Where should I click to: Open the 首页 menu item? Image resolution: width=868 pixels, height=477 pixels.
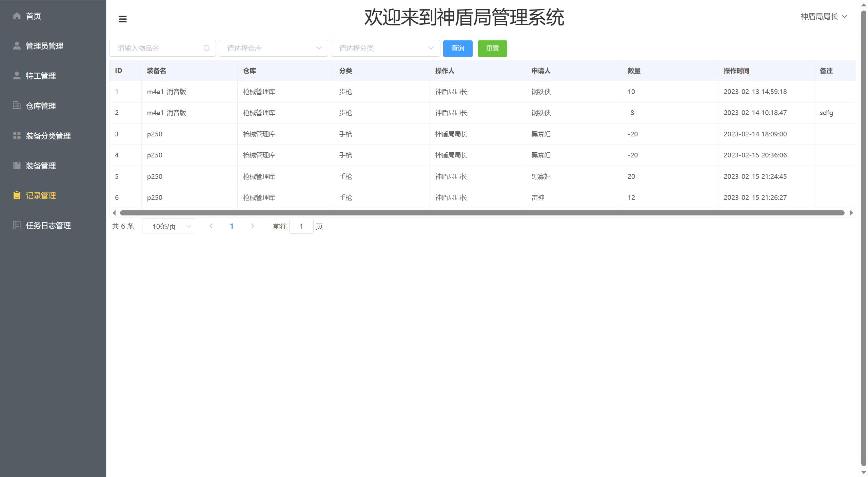tap(53, 16)
